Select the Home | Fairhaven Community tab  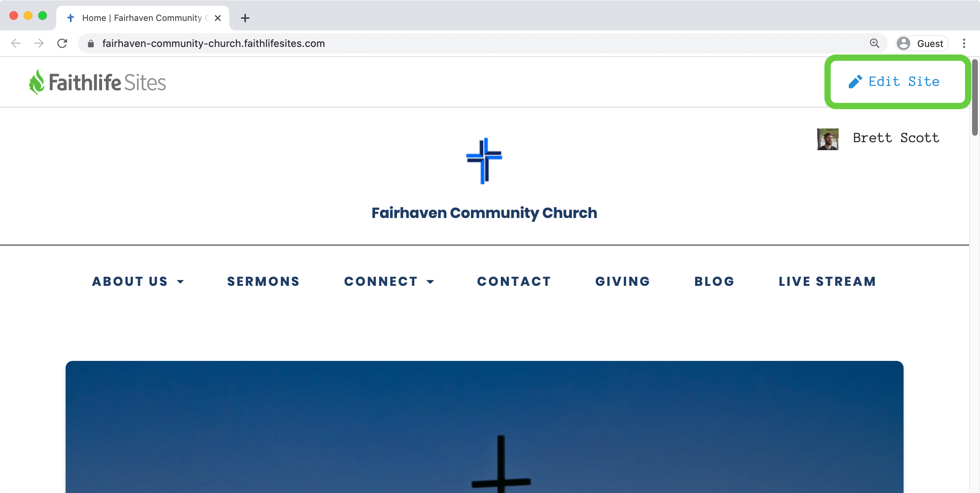pos(143,18)
